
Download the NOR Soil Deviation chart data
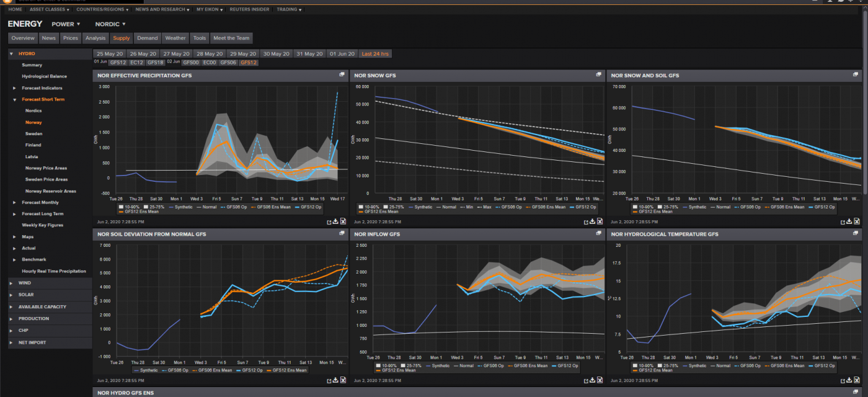click(x=335, y=380)
